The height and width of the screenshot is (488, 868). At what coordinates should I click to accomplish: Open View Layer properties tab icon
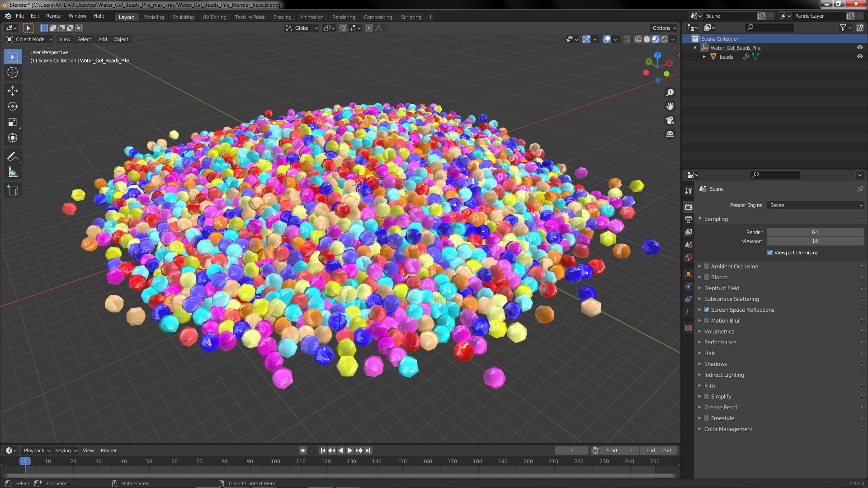689,232
